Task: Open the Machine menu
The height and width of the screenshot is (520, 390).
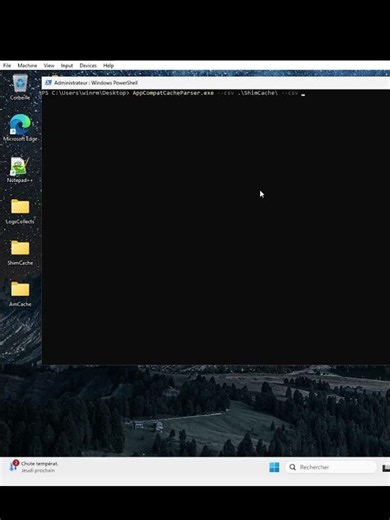Action: pos(27,66)
